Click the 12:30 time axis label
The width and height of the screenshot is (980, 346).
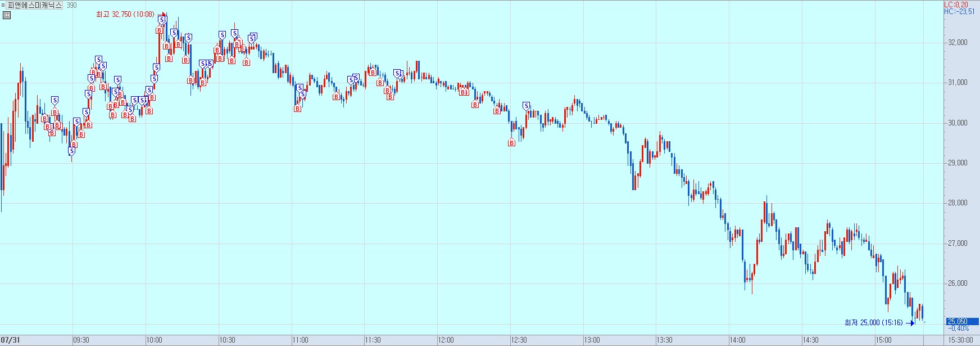coord(519,340)
